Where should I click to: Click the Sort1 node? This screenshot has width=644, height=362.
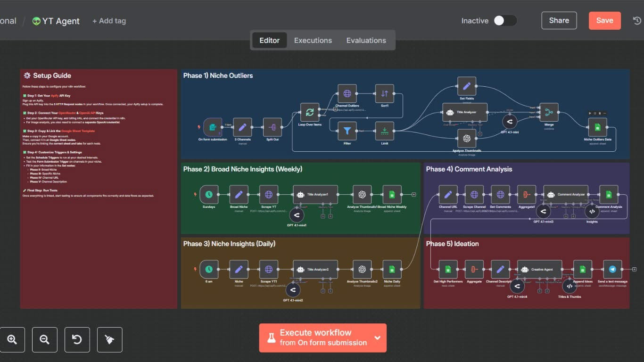click(x=384, y=93)
